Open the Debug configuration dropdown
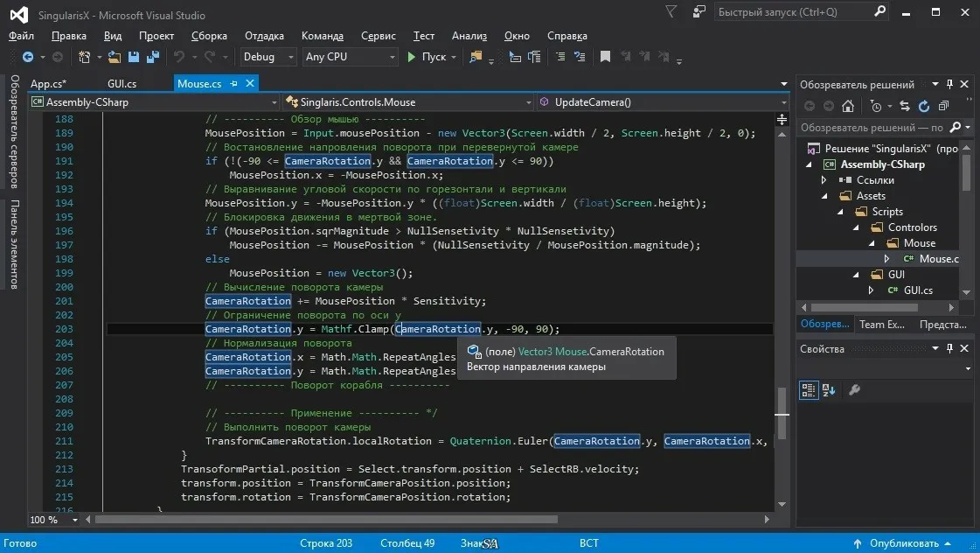Screen dimensions: 980x553 click(x=269, y=57)
